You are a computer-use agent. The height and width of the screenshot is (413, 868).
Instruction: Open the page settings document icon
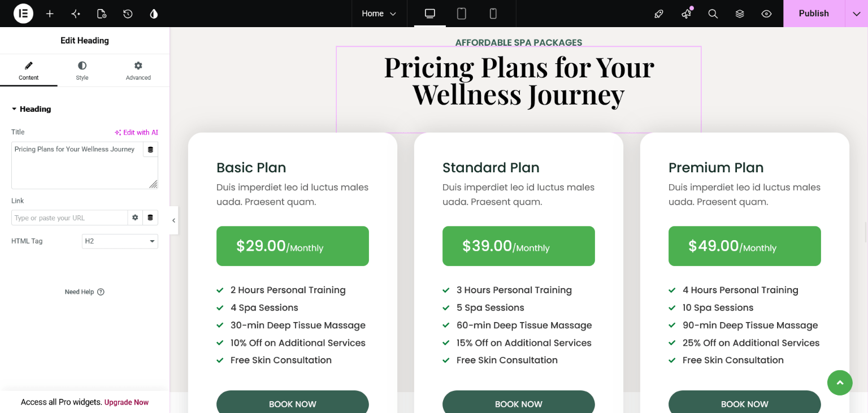point(102,14)
